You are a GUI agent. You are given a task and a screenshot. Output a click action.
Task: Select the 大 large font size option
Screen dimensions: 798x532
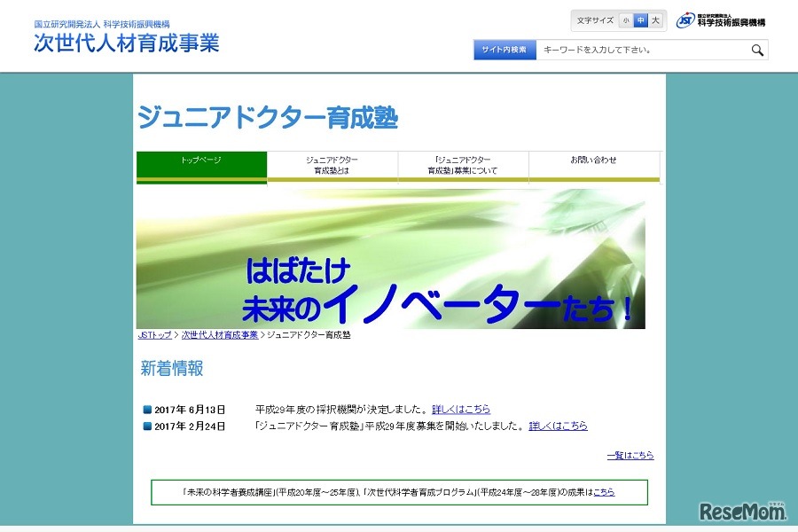tap(654, 20)
